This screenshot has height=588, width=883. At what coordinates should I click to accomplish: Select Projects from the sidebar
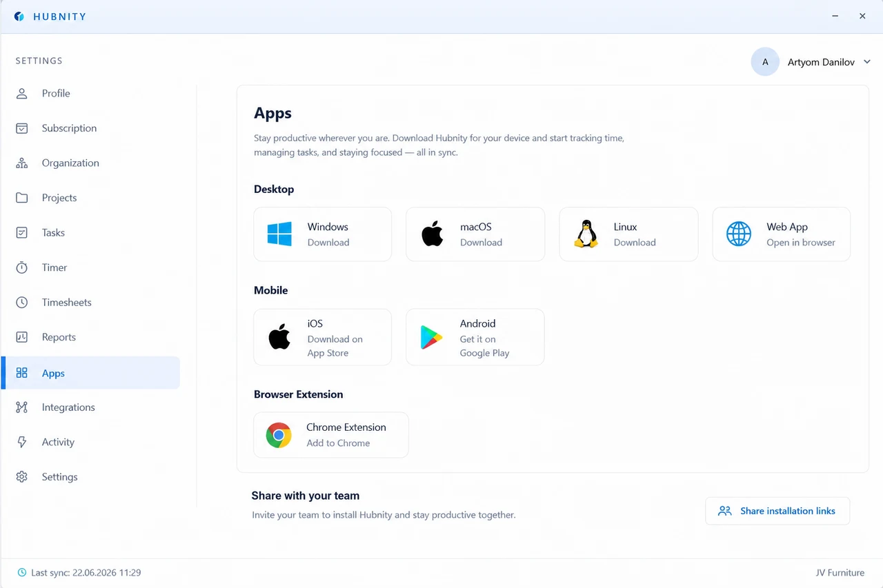pos(90,198)
